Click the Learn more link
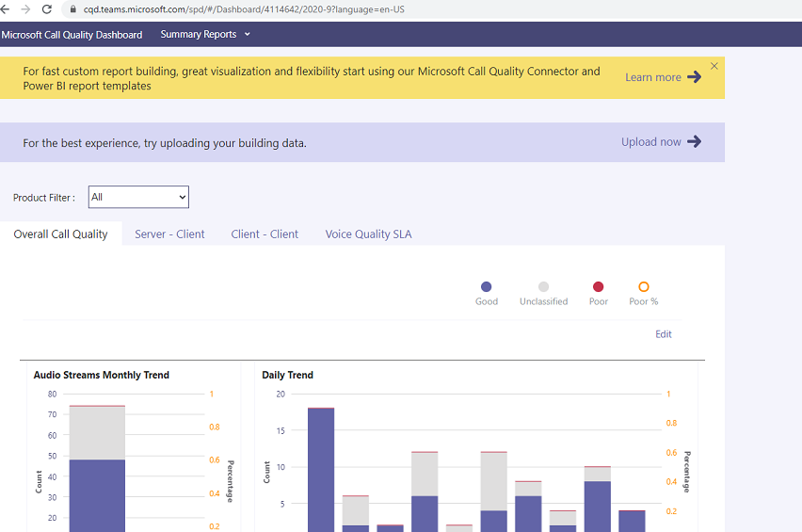The image size is (802, 532). coord(653,77)
